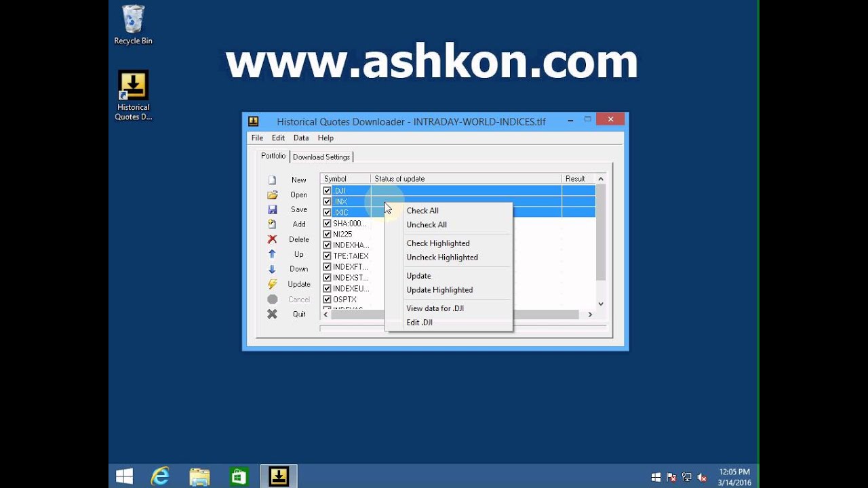868x488 pixels.
Task: Click the vertical scrollbar thumb of symbol list
Action: [601, 232]
